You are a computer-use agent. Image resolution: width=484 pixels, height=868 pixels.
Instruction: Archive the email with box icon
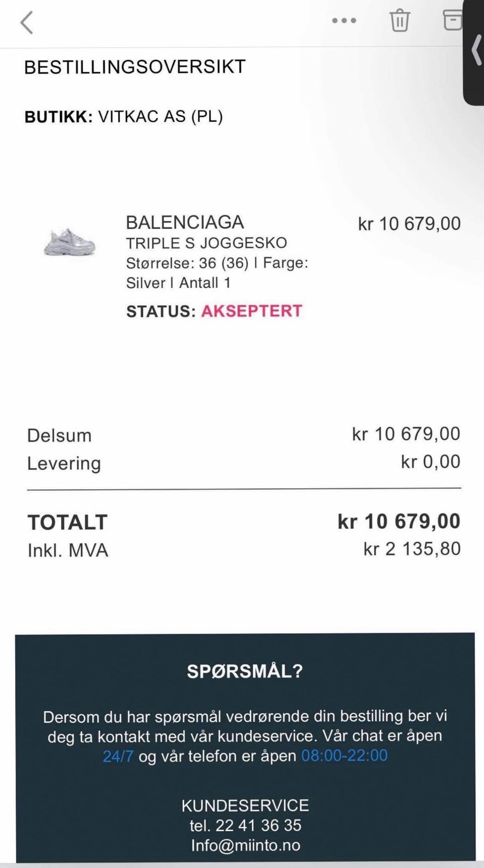coord(452,20)
